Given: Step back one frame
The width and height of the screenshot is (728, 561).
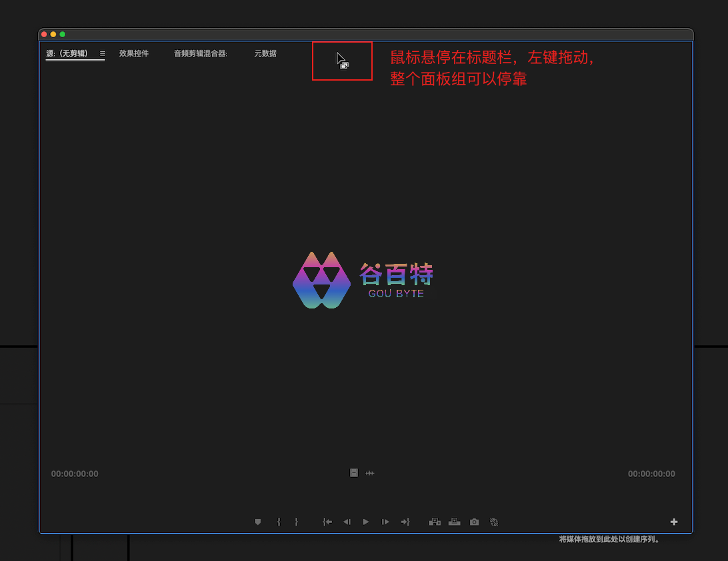Looking at the screenshot, I should pyautogui.click(x=347, y=522).
